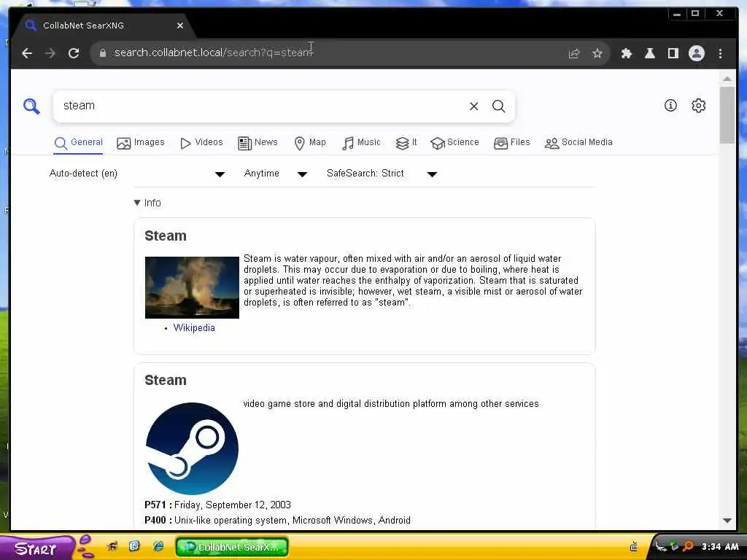Switch to the Music category tab

(361, 142)
